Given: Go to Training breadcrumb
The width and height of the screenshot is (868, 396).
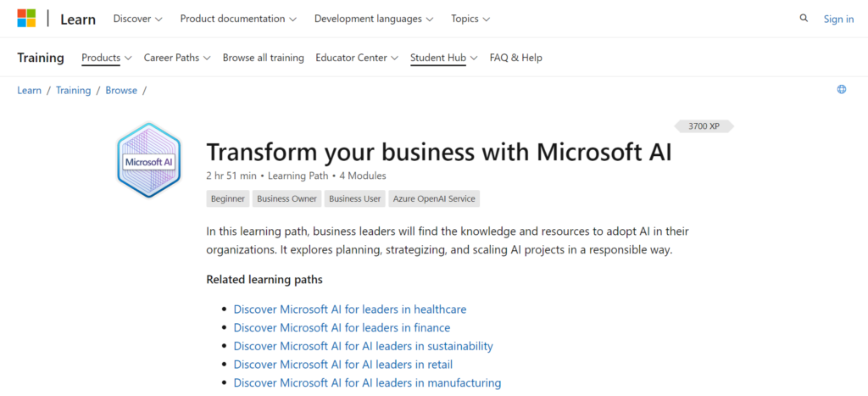Looking at the screenshot, I should click(x=74, y=90).
